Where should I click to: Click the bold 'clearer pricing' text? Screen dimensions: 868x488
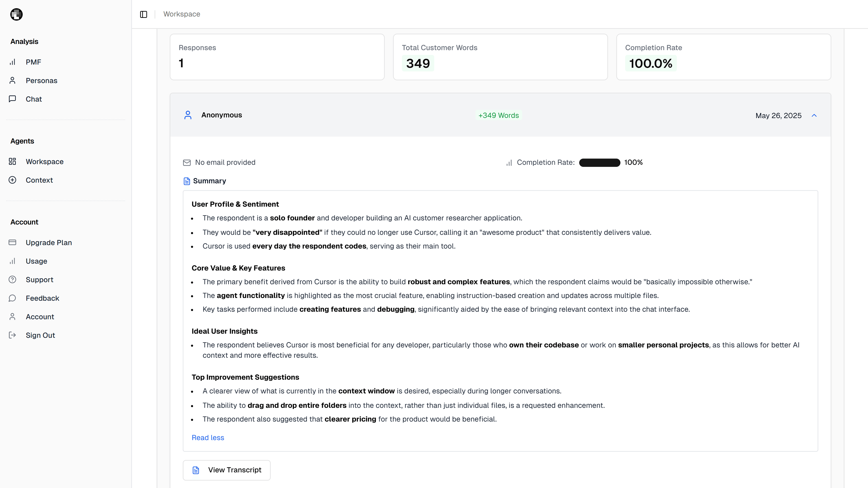(350, 419)
